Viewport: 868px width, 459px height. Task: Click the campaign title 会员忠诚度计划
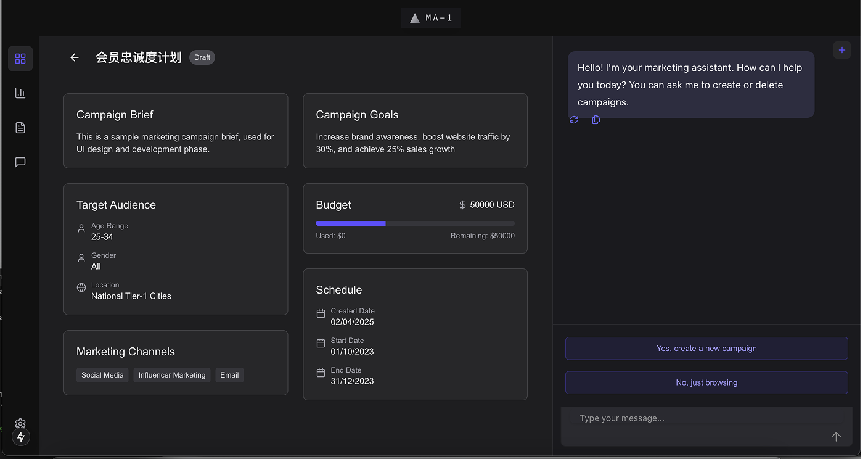pyautogui.click(x=139, y=57)
